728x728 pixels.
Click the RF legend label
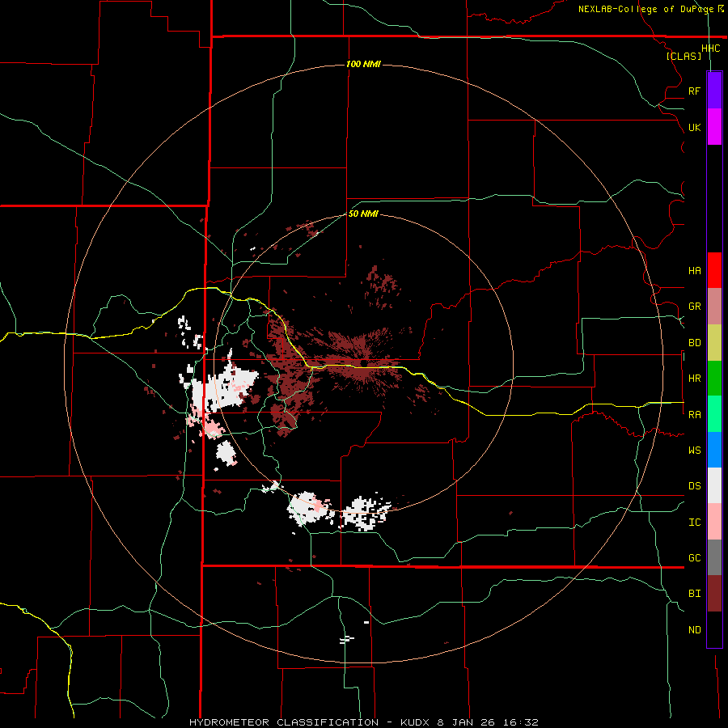[x=694, y=91]
